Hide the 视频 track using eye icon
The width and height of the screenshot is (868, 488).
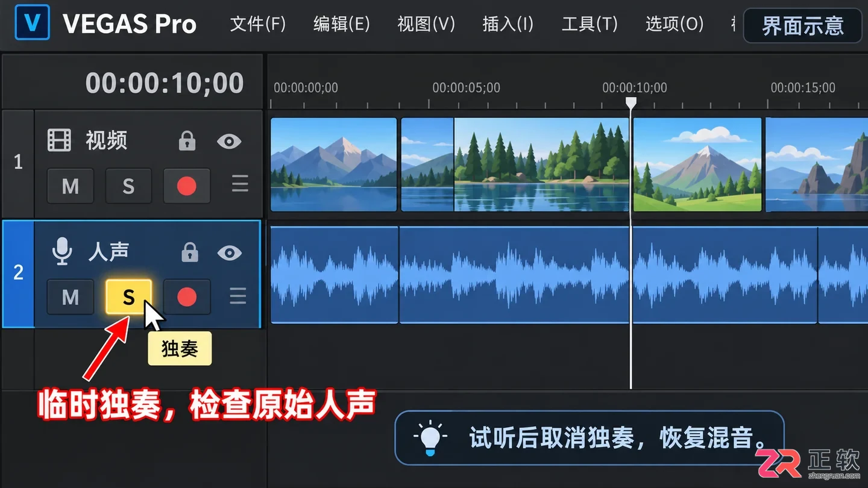click(229, 142)
